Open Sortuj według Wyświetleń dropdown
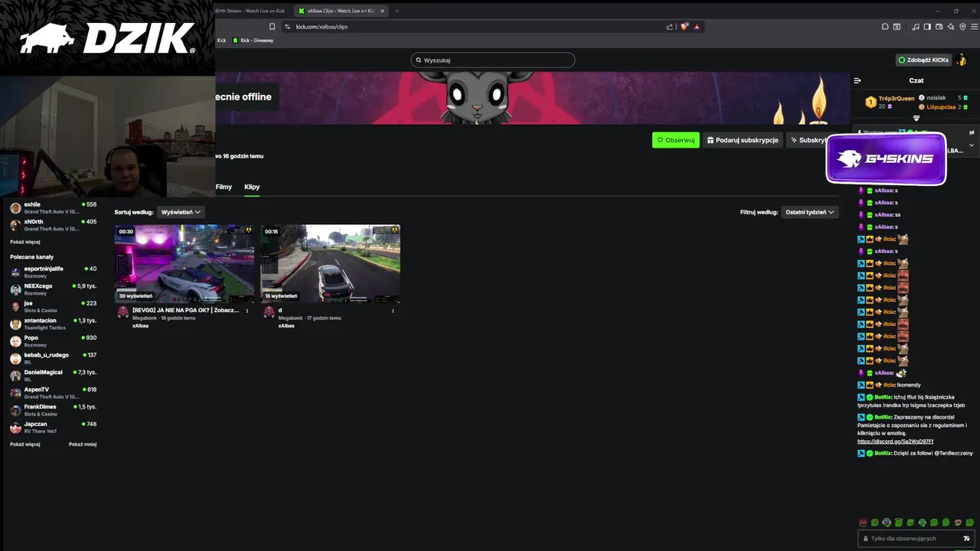 click(x=181, y=212)
